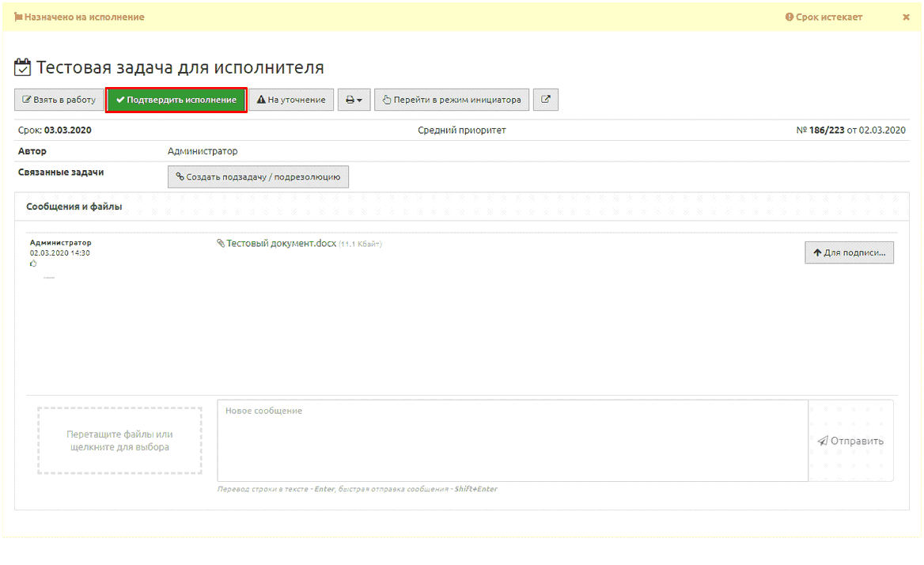Click the 'Для подписи...' button
The height and width of the screenshot is (565, 924).
click(x=849, y=252)
